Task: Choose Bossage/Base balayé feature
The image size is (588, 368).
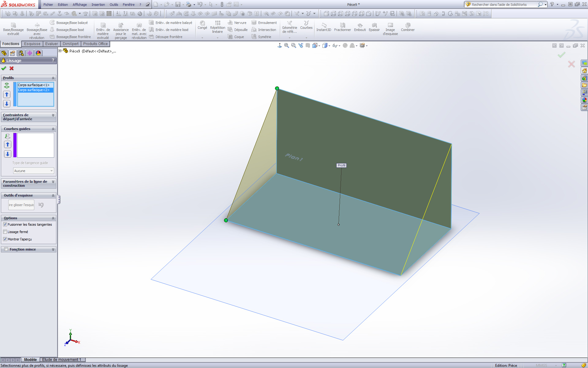Action: 69,23
